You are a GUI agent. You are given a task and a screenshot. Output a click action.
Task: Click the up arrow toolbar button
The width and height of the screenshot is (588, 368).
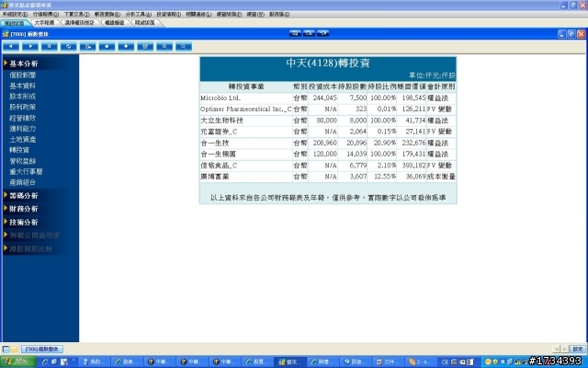click(107, 46)
